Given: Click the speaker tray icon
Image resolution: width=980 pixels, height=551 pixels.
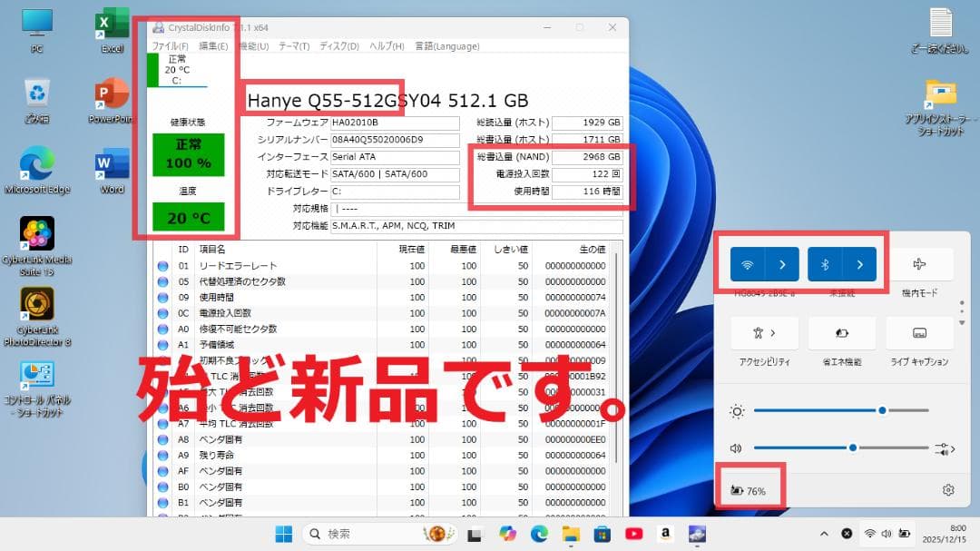Looking at the screenshot, I should [887, 534].
